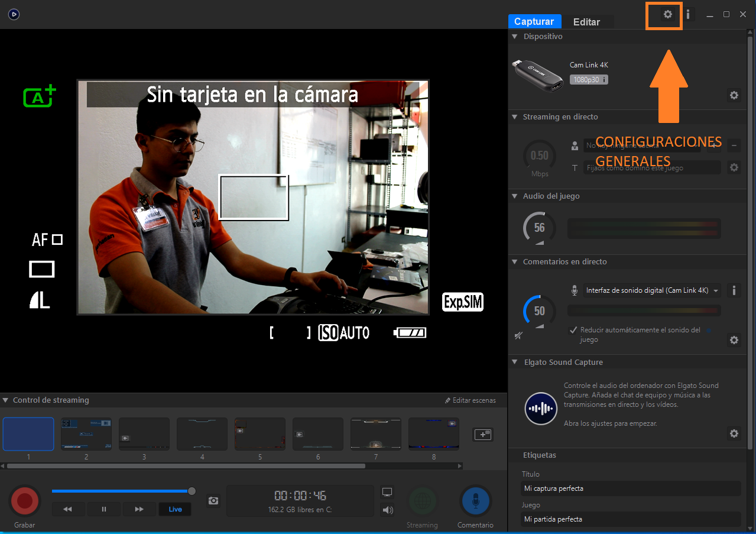
Task: Open general settings gear icon
Action: click(668, 14)
